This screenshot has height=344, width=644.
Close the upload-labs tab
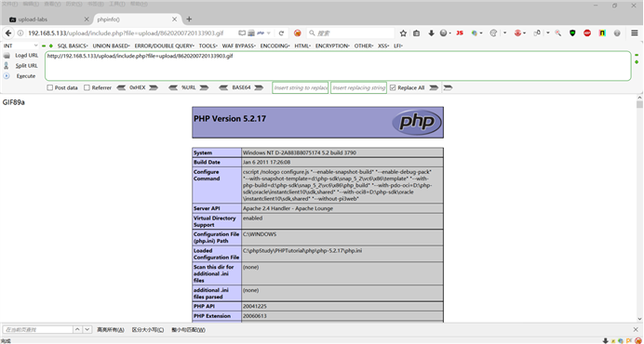87,20
